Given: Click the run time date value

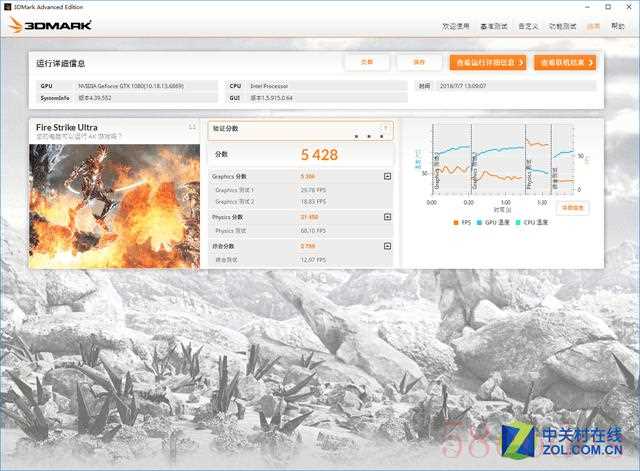Looking at the screenshot, I should [x=463, y=86].
